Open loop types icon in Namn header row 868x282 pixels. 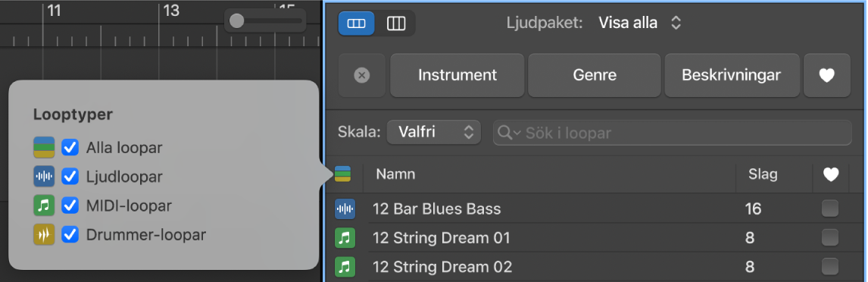click(342, 174)
